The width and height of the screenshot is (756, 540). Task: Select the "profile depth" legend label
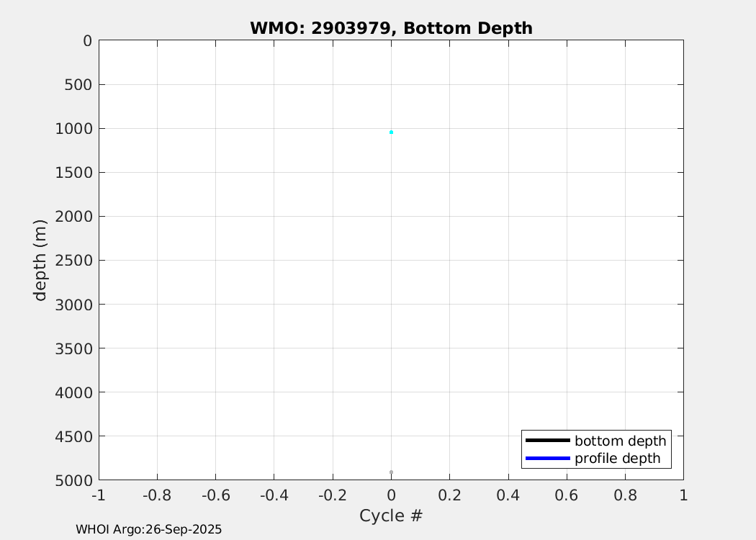coord(617,459)
